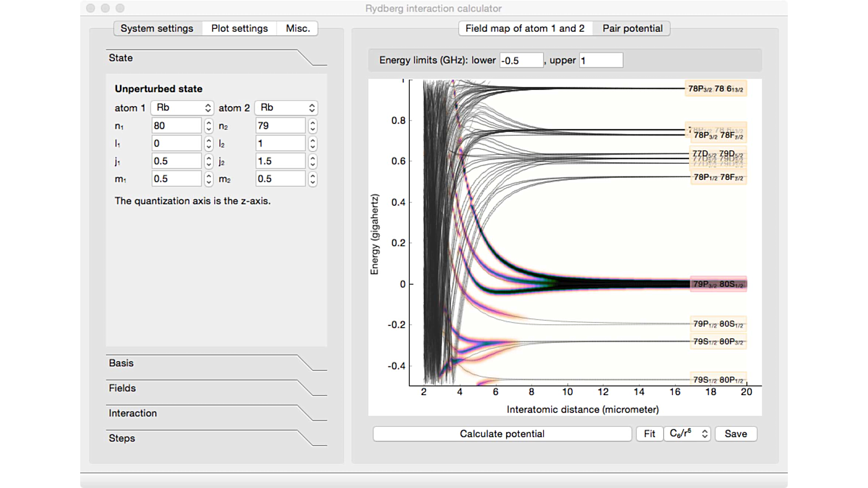Switch to the Plot settings tab

point(239,28)
